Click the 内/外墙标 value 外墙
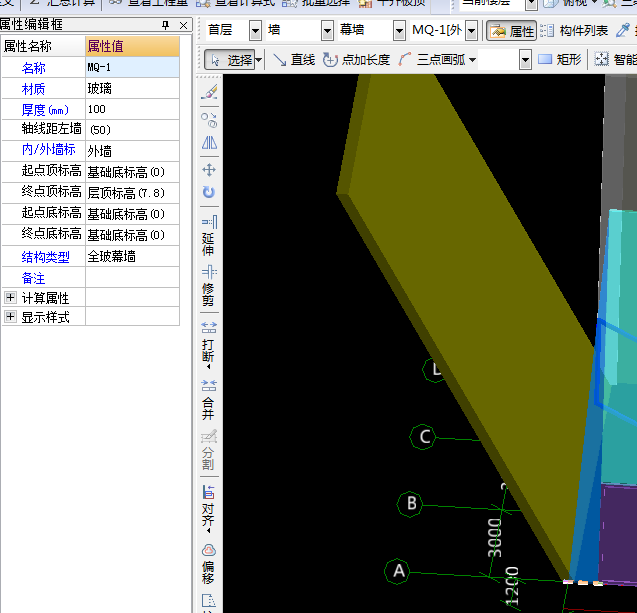Viewport: 637px width, 613px height. pyautogui.click(x=132, y=151)
